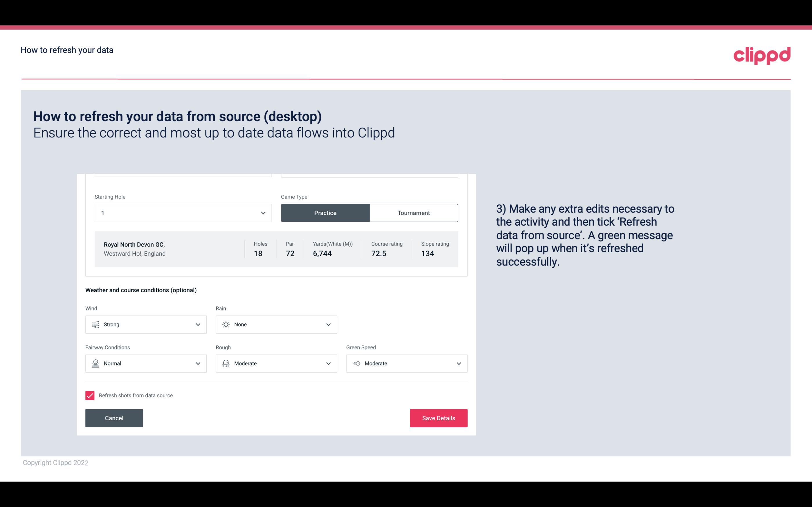Click the Save Details button

click(438, 418)
